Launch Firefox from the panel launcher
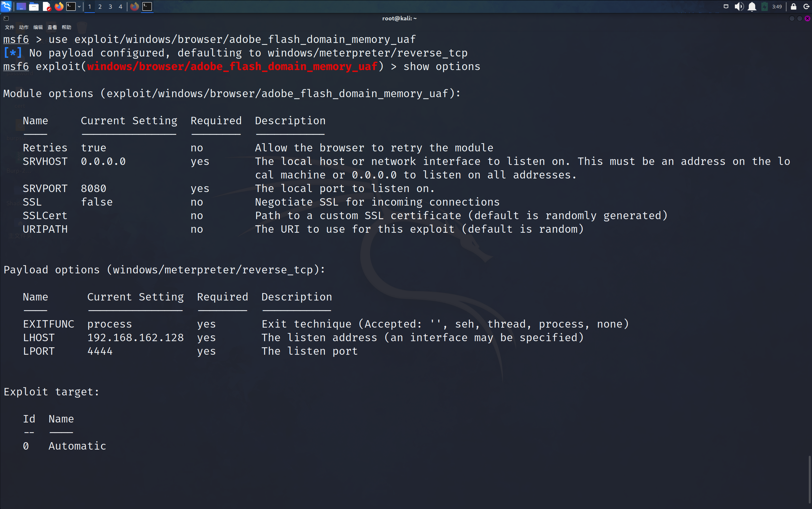The height and width of the screenshot is (509, 812). coord(59,6)
